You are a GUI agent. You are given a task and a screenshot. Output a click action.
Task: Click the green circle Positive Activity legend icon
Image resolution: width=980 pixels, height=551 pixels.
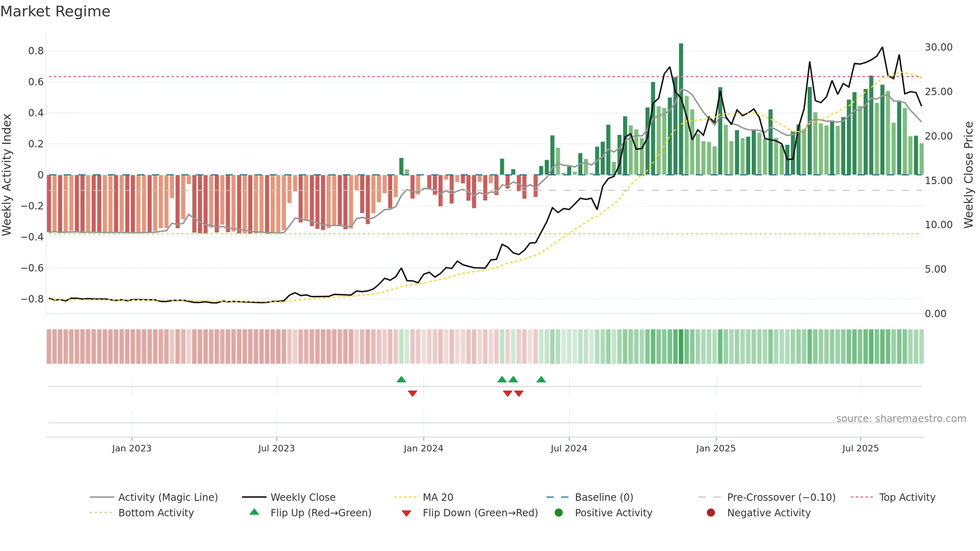click(x=559, y=512)
